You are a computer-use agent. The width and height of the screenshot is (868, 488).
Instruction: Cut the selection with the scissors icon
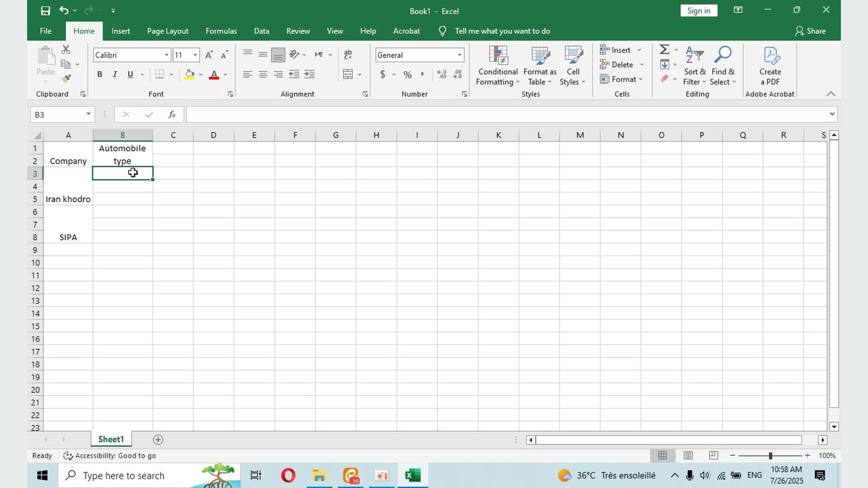[x=66, y=49]
